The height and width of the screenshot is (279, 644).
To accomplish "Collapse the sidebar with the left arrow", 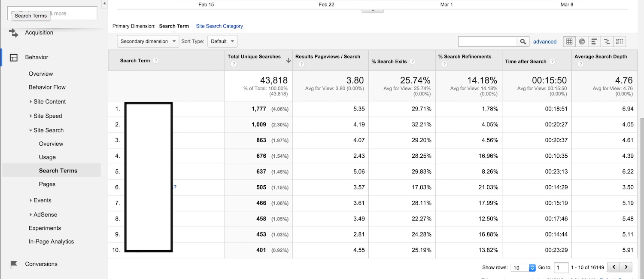I will 105,3.
